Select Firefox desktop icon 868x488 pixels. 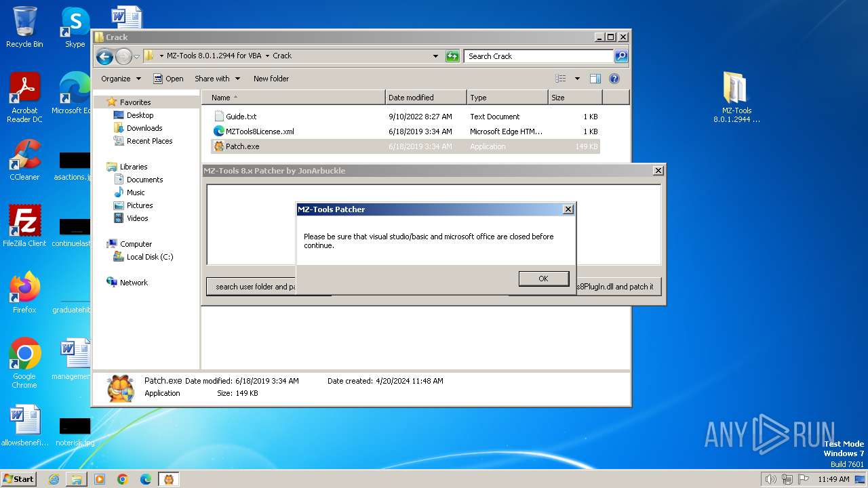[x=24, y=292]
